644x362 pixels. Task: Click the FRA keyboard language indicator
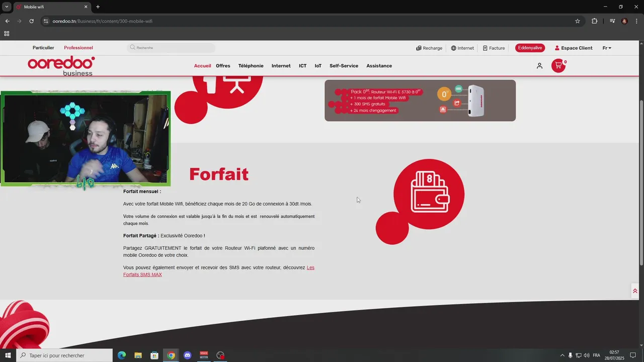(x=597, y=355)
